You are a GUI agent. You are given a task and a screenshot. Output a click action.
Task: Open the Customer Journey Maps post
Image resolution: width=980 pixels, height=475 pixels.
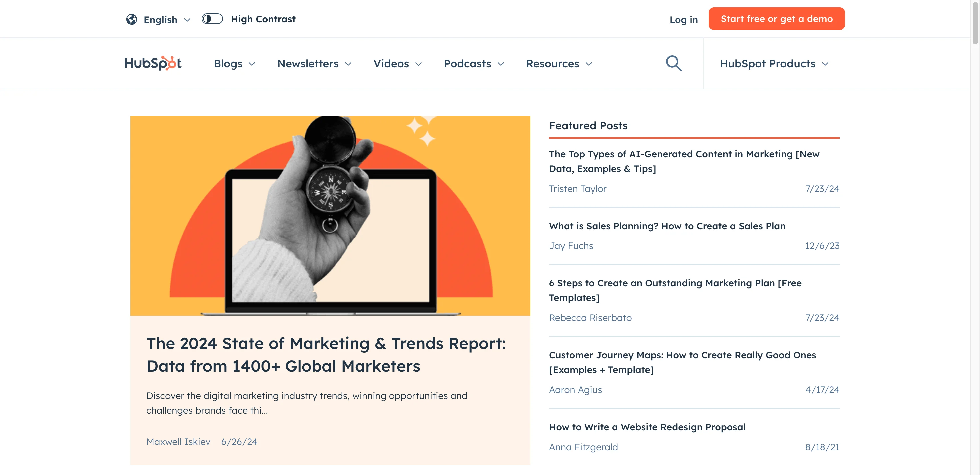682,362
